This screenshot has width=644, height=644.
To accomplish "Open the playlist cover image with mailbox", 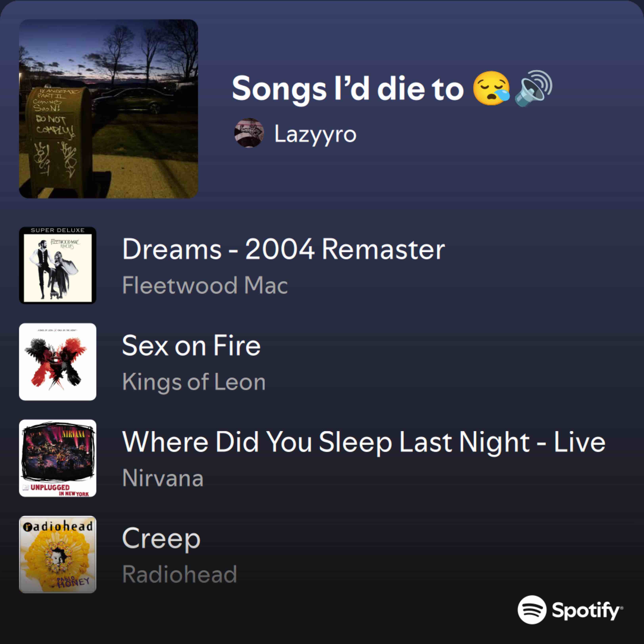I will 108,109.
